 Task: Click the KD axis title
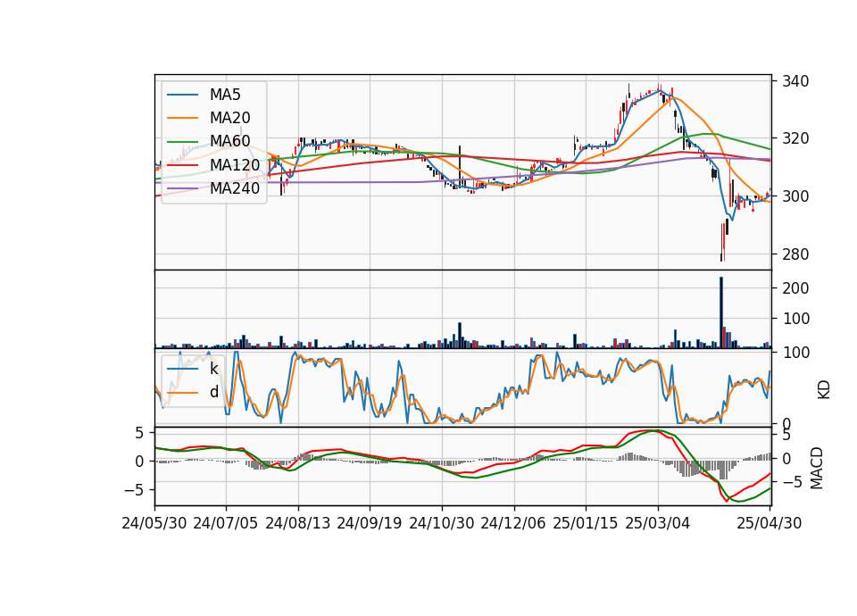824,389
